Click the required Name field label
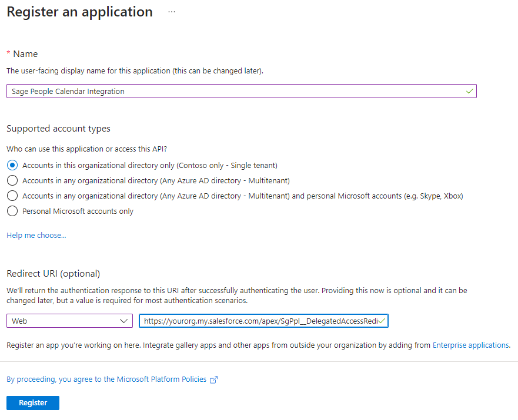 pyautogui.click(x=25, y=54)
